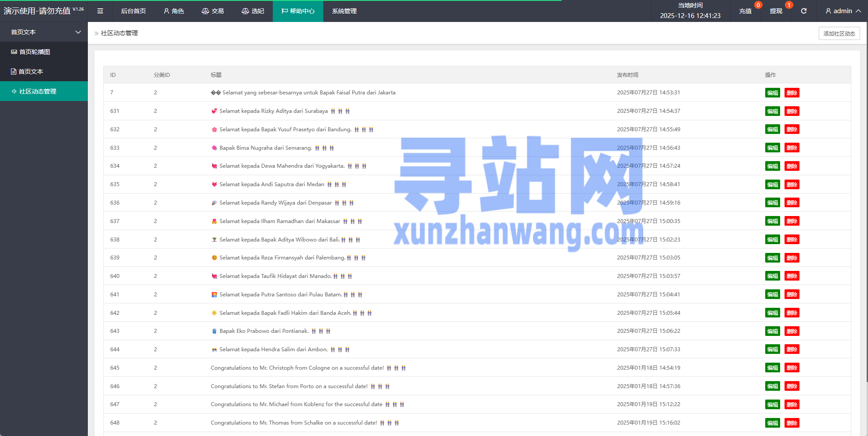The width and height of the screenshot is (868, 436).
Task: Click the refresh icon in top bar
Action: tap(803, 11)
